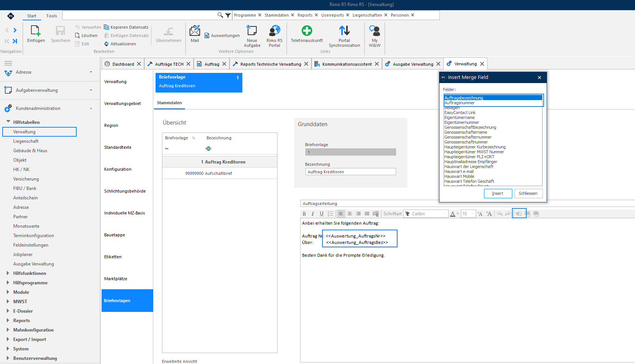Go to the next record arrow
Screen dimensions: 635x364
[x=15, y=30]
